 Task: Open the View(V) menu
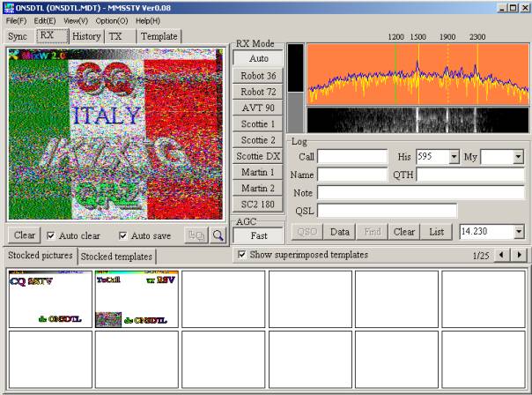[76, 21]
